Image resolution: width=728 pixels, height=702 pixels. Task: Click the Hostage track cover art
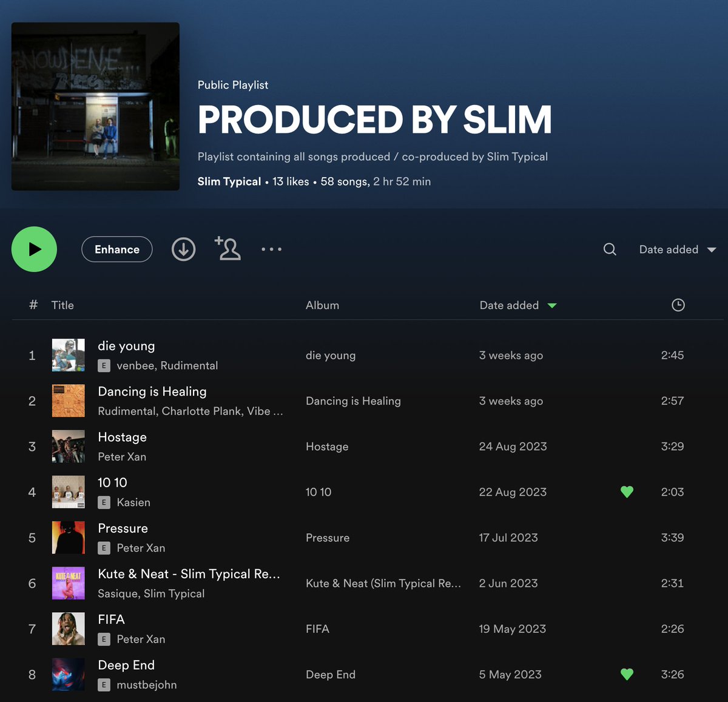69,447
